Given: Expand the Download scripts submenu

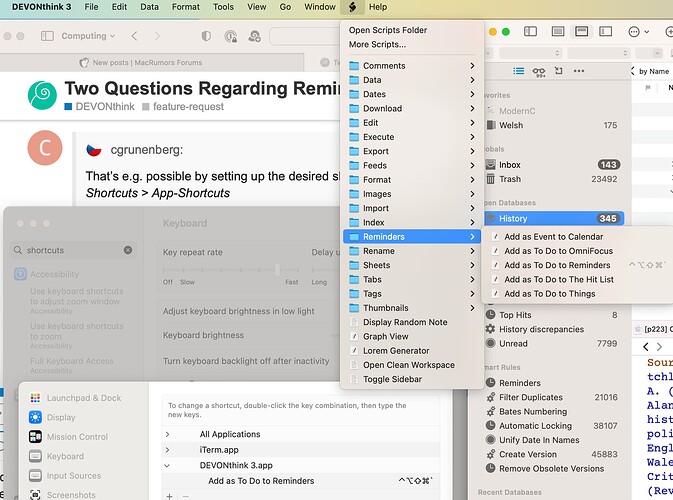Looking at the screenshot, I should pos(412,108).
